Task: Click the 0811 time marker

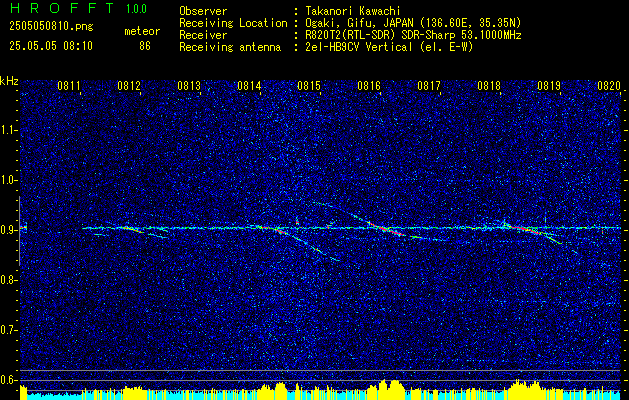Action: coord(69,85)
